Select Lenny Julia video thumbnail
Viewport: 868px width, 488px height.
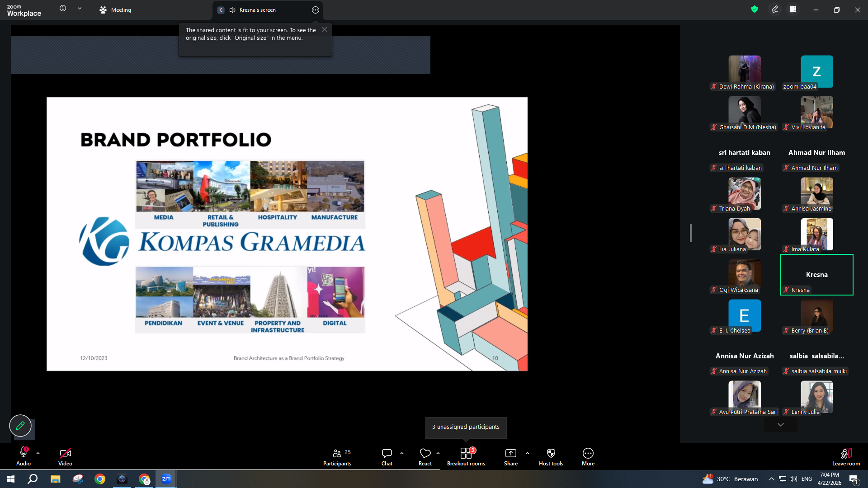(817, 397)
